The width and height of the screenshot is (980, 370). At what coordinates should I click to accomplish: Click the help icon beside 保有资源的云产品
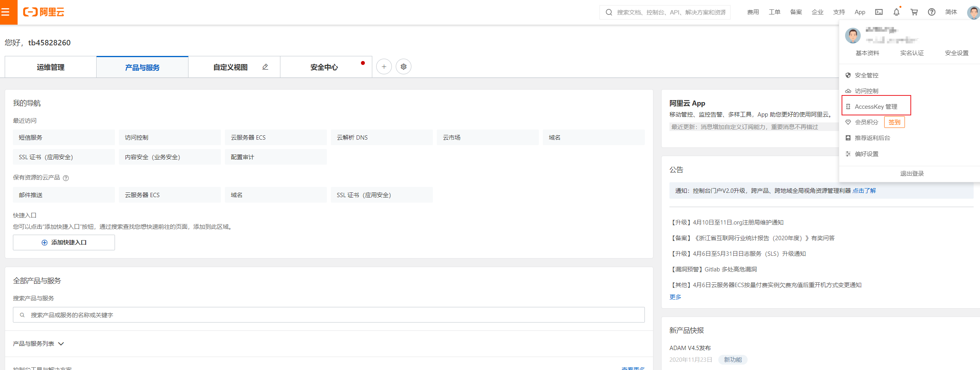click(66, 178)
